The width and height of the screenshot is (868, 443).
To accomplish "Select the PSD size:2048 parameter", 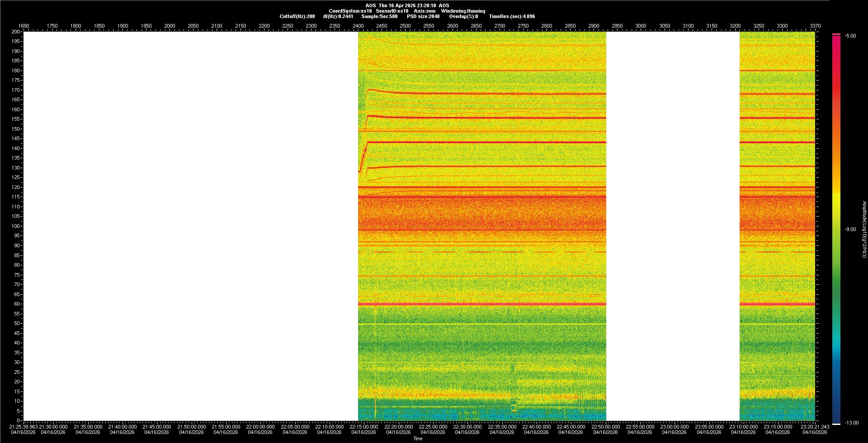I will [x=423, y=16].
